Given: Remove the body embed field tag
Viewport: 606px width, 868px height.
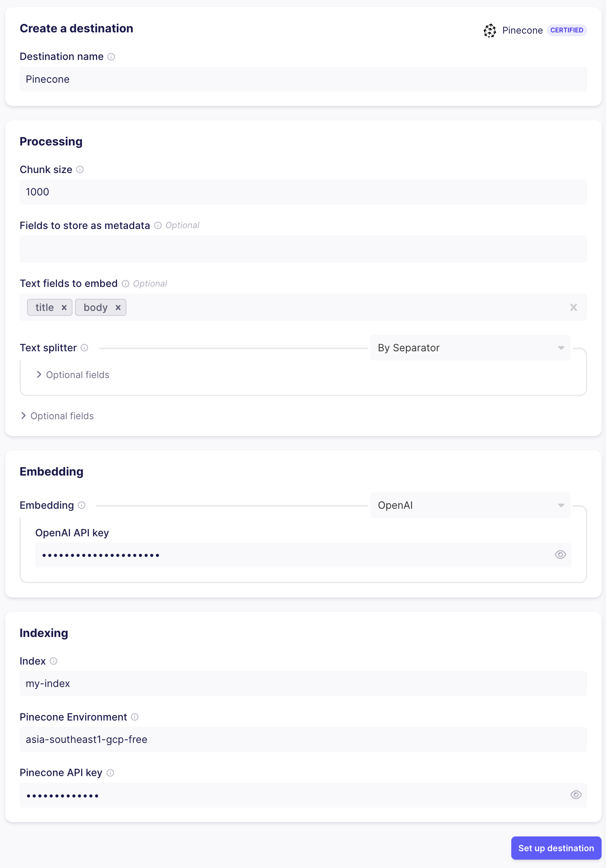Looking at the screenshot, I should pos(118,307).
